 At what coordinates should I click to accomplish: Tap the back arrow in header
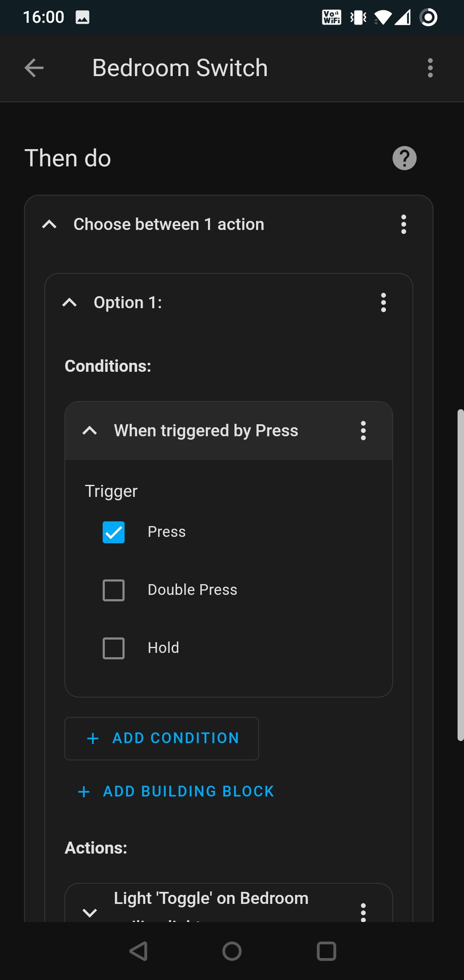pyautogui.click(x=34, y=68)
